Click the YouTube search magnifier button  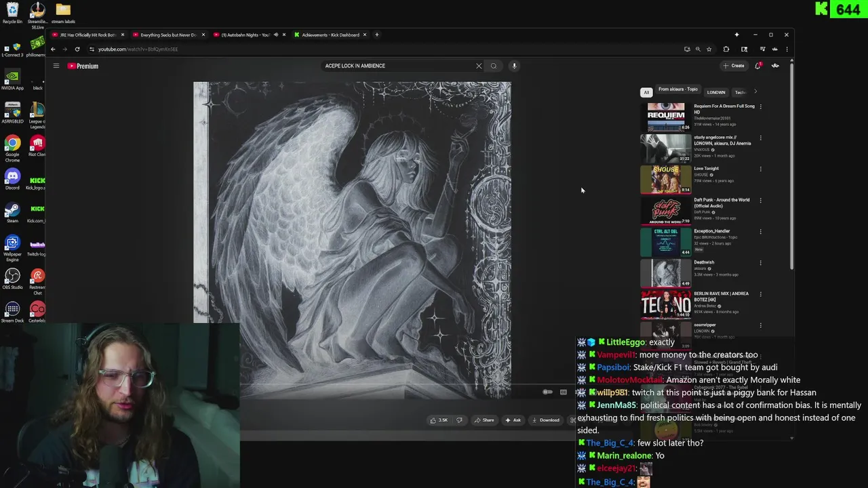494,66
